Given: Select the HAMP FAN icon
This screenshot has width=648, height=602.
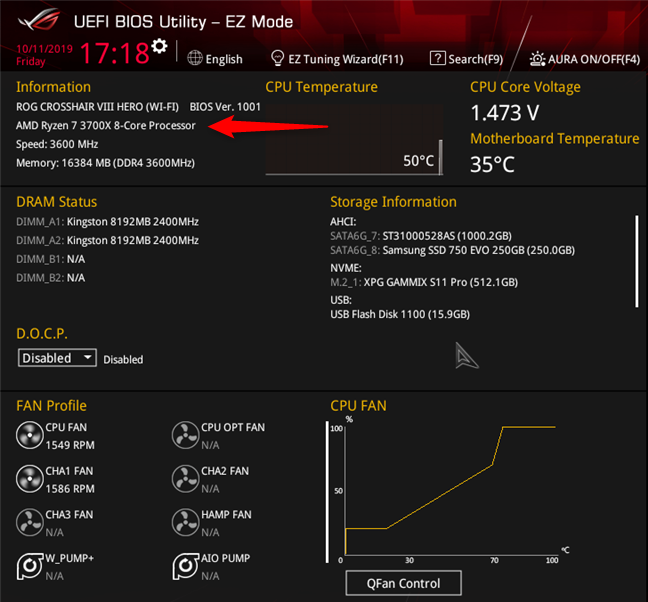Looking at the screenshot, I should click(186, 522).
